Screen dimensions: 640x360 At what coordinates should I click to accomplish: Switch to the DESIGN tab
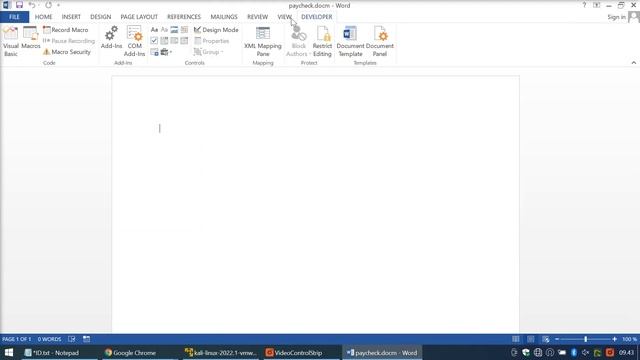(100, 17)
